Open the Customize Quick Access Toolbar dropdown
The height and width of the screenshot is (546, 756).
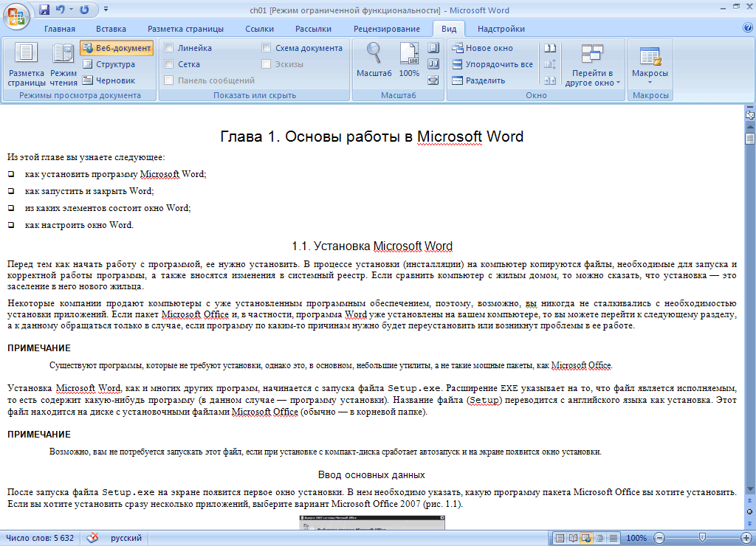[106, 10]
